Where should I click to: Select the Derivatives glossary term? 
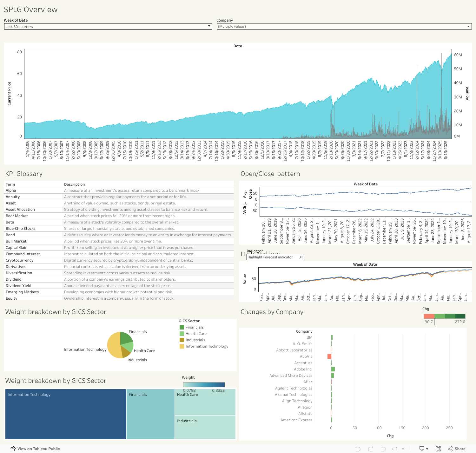click(16, 267)
